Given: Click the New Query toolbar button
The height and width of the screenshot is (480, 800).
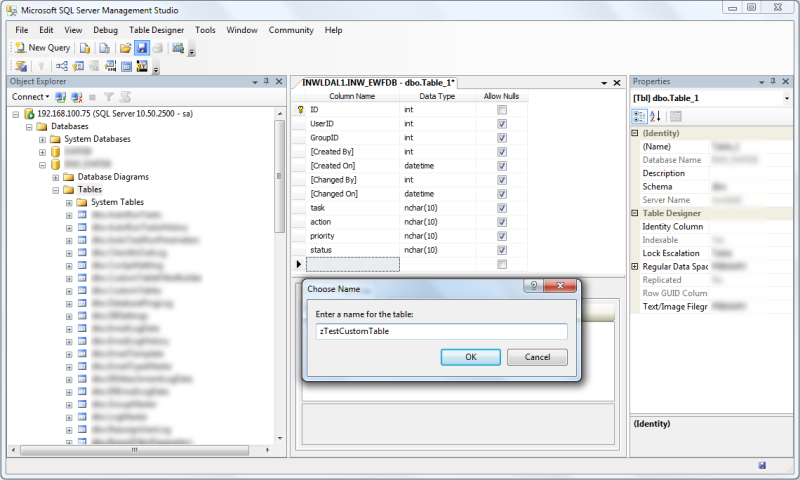Looking at the screenshot, I should click(42, 48).
